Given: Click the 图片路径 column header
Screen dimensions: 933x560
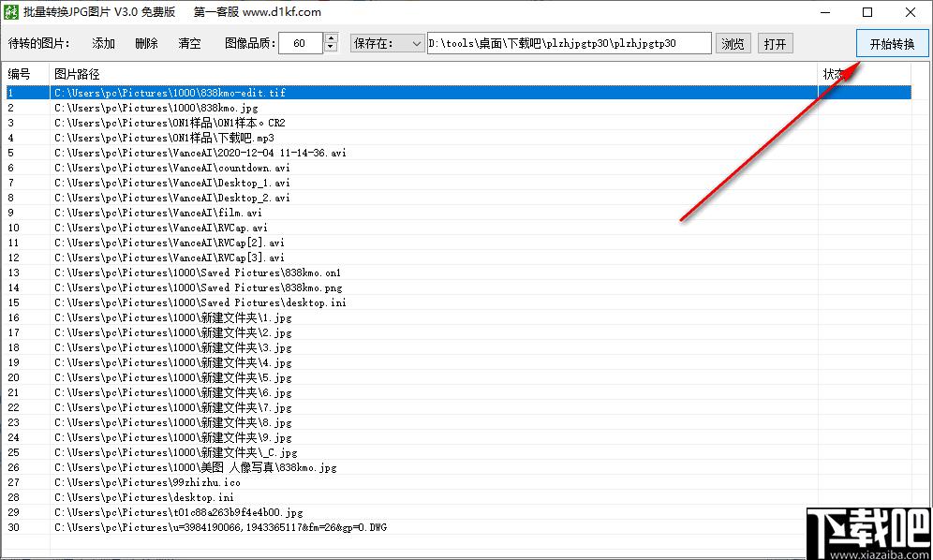Looking at the screenshot, I should (x=77, y=74).
